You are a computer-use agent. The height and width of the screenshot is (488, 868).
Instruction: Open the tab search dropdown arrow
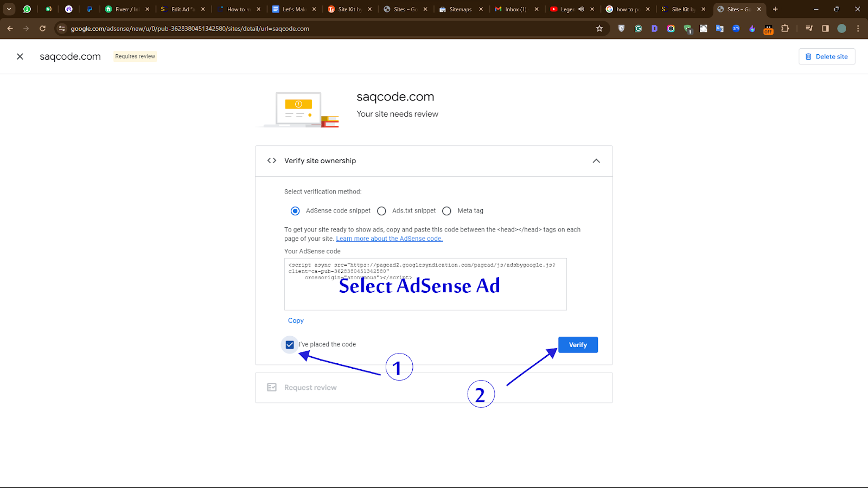[x=9, y=9]
